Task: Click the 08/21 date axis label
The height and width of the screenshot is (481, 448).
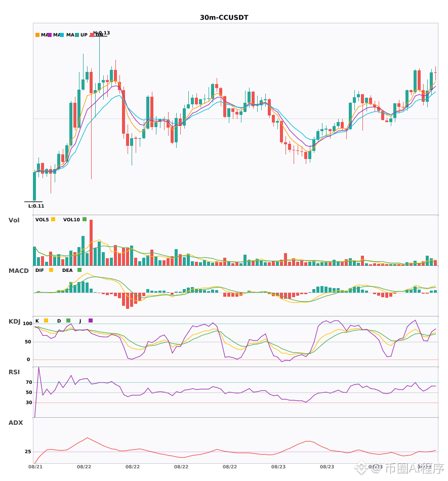Action: coord(35,467)
